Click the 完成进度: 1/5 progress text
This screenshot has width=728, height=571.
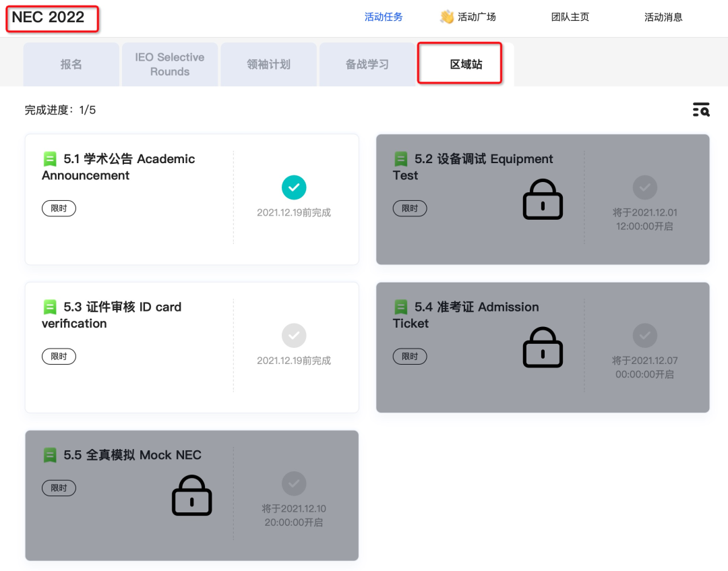click(x=61, y=110)
